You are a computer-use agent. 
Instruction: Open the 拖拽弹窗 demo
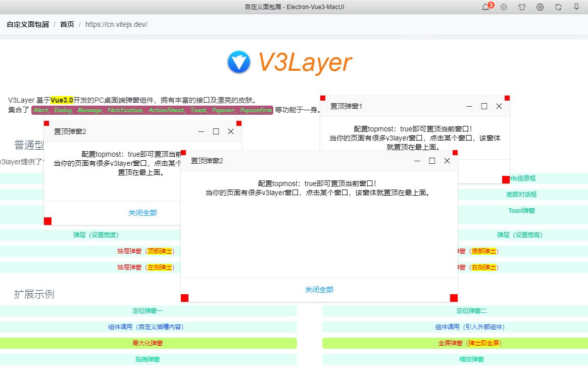(x=147, y=359)
